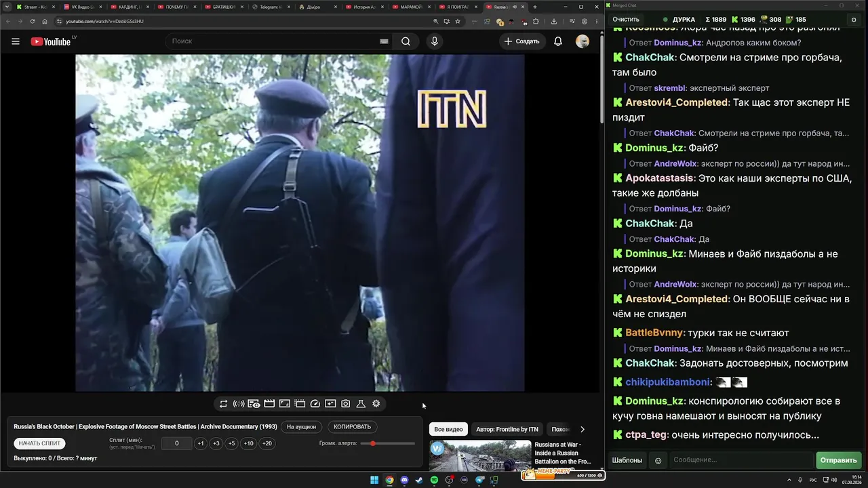Click the 'Создать' create button

(x=522, y=41)
